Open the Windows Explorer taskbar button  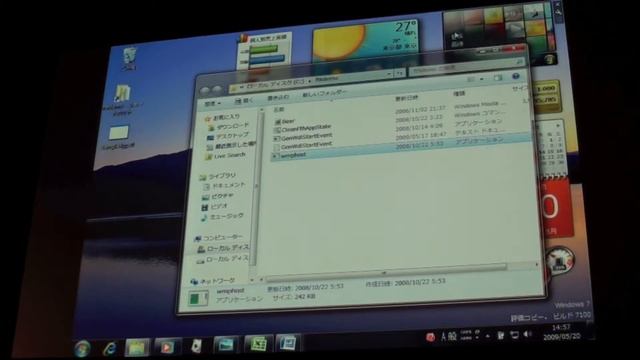pos(137,348)
